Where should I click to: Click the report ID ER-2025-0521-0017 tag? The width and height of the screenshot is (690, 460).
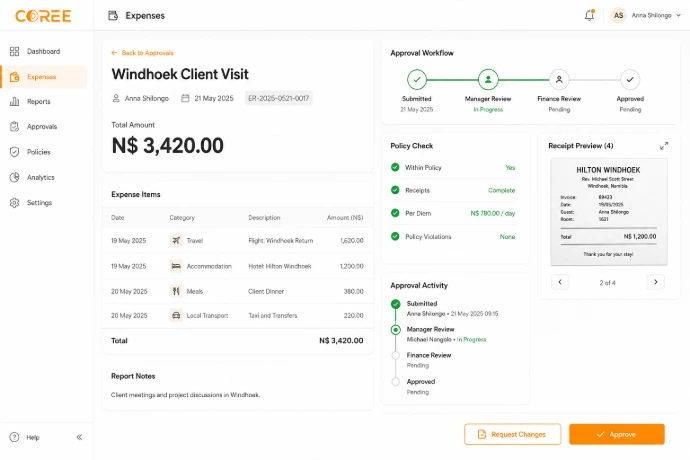(x=279, y=98)
